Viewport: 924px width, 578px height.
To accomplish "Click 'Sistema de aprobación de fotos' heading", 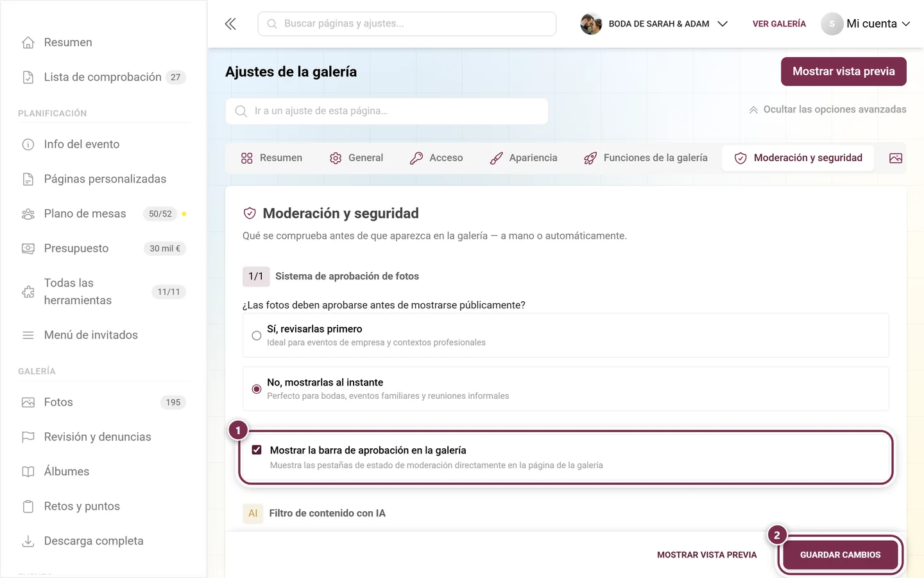I will tap(347, 276).
